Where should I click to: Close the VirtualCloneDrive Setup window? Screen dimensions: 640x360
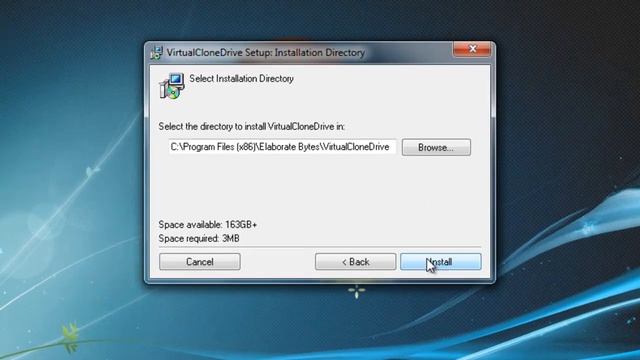coord(472,49)
